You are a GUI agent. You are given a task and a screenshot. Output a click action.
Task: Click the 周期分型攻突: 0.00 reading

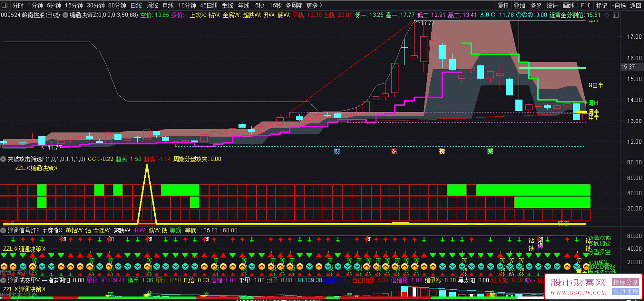[197, 159]
